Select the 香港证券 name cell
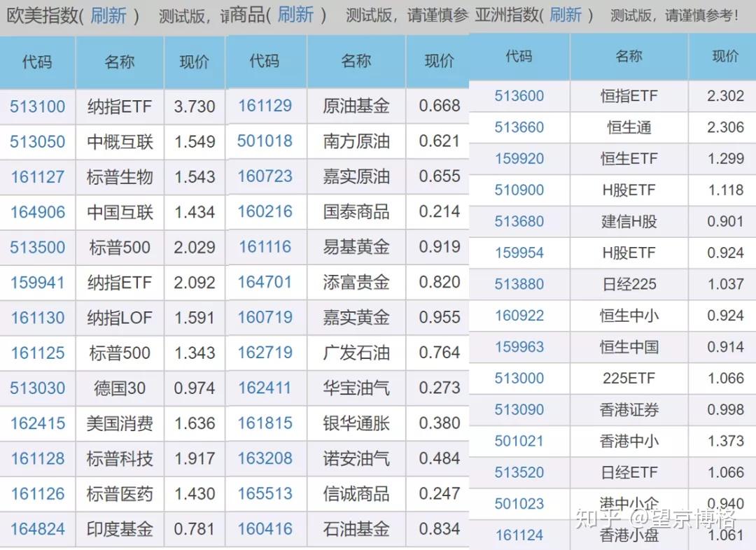Image resolution: width=756 pixels, height=550 pixels. tap(629, 410)
